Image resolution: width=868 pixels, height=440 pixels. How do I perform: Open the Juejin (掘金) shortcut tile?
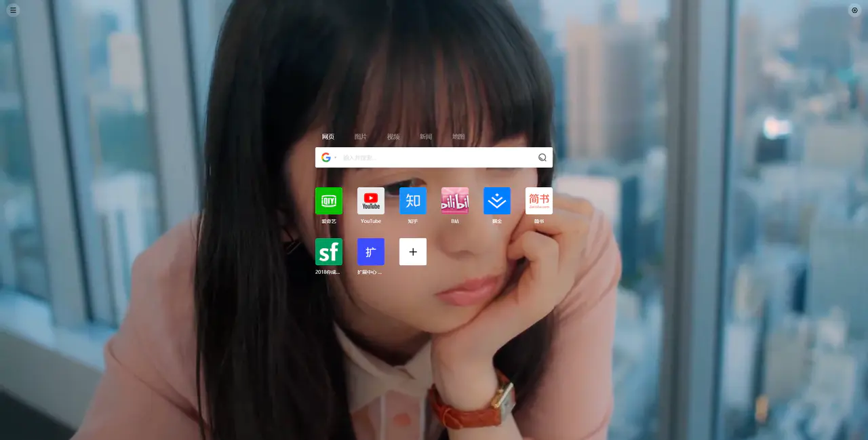tap(497, 201)
